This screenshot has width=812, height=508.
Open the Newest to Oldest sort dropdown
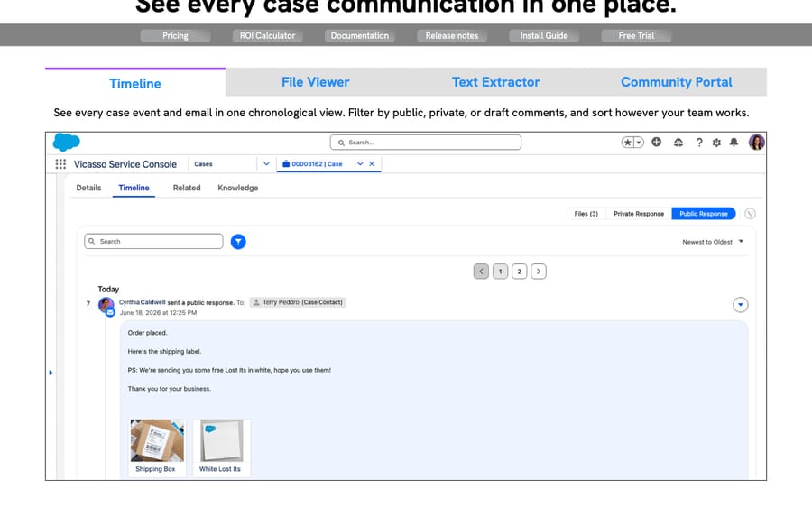tap(713, 242)
